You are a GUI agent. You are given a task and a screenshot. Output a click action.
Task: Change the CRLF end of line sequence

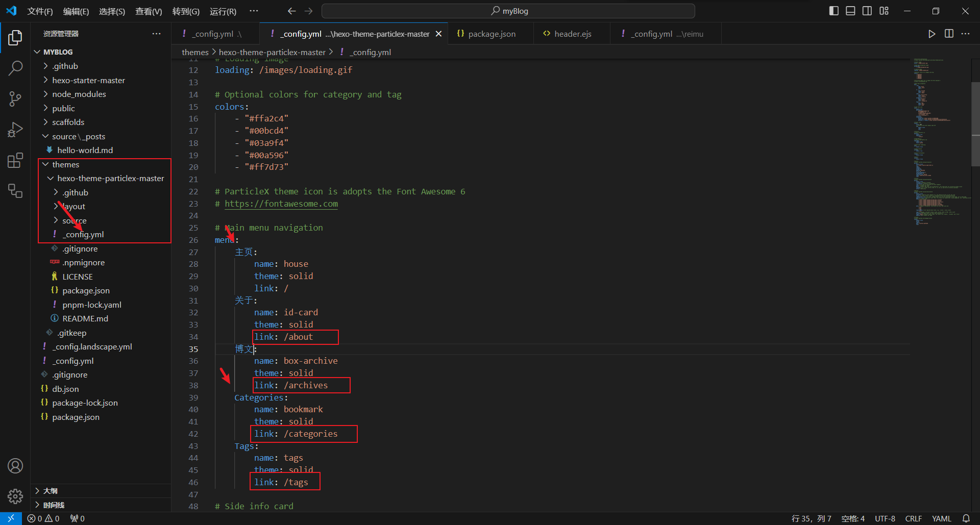coord(913,518)
